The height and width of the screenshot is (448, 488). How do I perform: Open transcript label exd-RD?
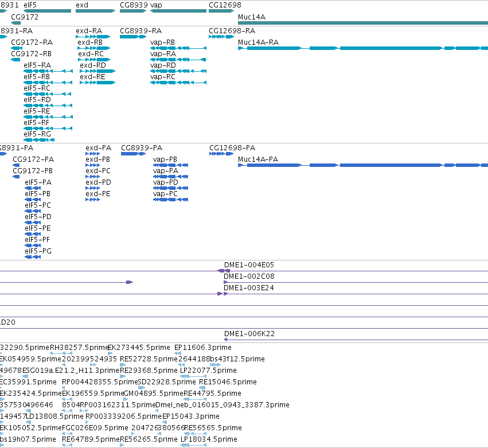tap(93, 65)
